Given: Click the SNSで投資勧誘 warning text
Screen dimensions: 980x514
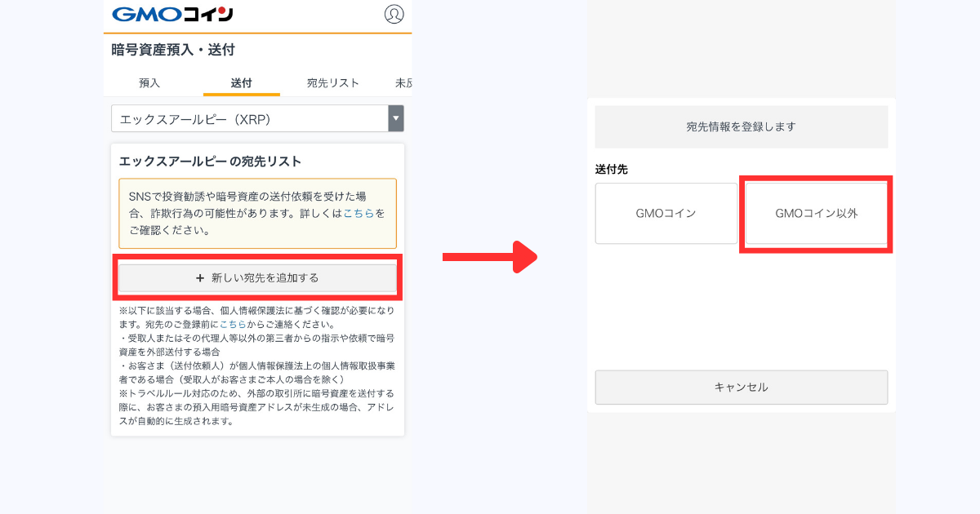Looking at the screenshot, I should click(257, 213).
